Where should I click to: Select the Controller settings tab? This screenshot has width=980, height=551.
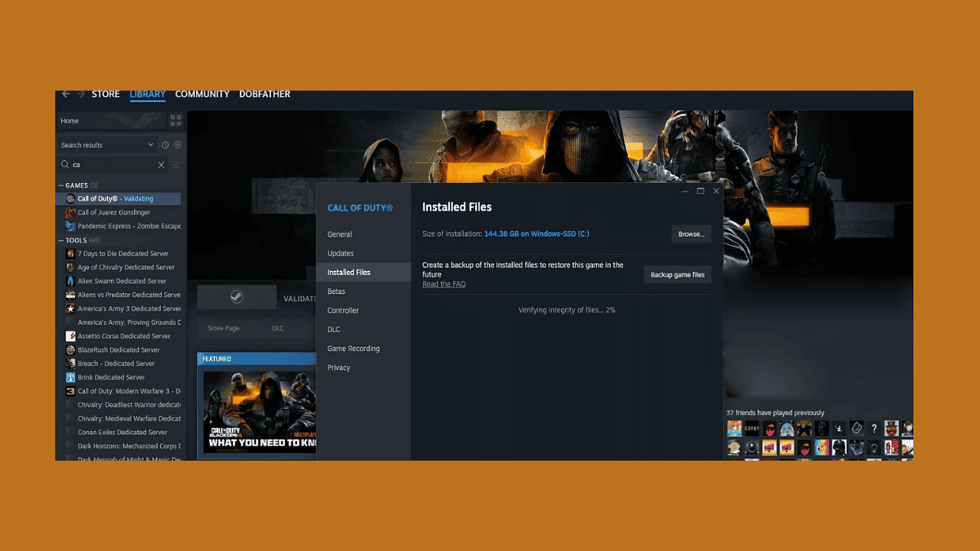343,310
